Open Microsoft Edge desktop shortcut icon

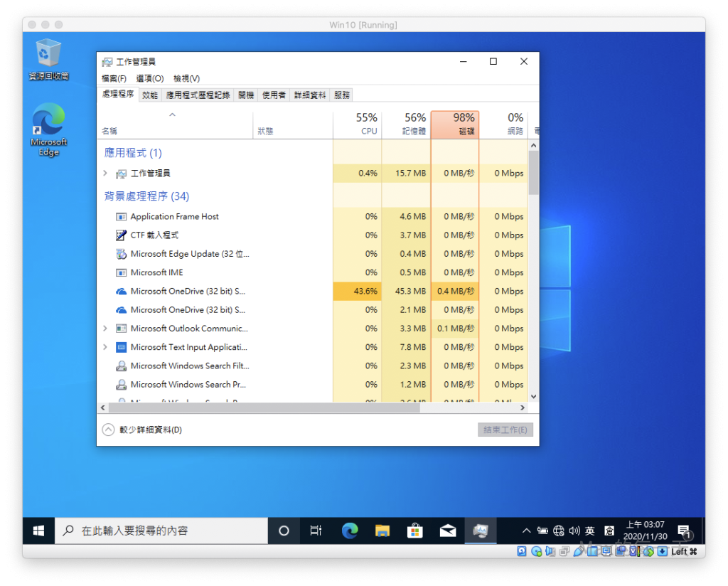(x=48, y=121)
